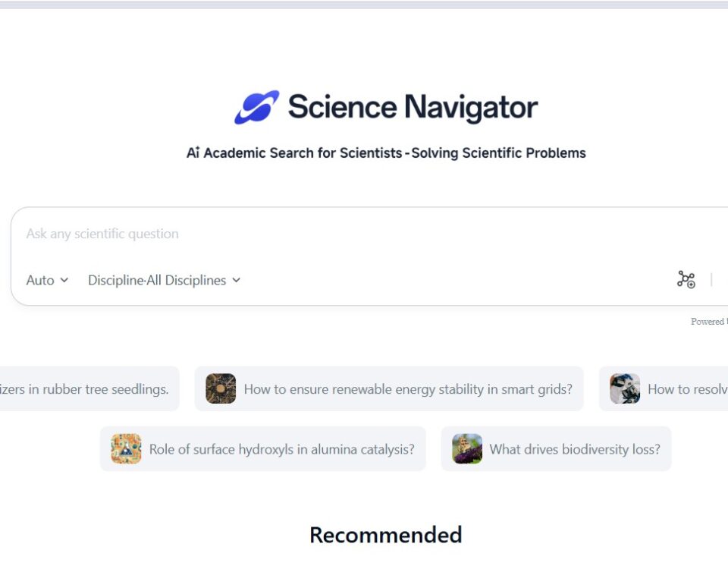The width and height of the screenshot is (728, 569).
Task: Click the Science Navigator planet logo icon
Action: click(x=257, y=107)
